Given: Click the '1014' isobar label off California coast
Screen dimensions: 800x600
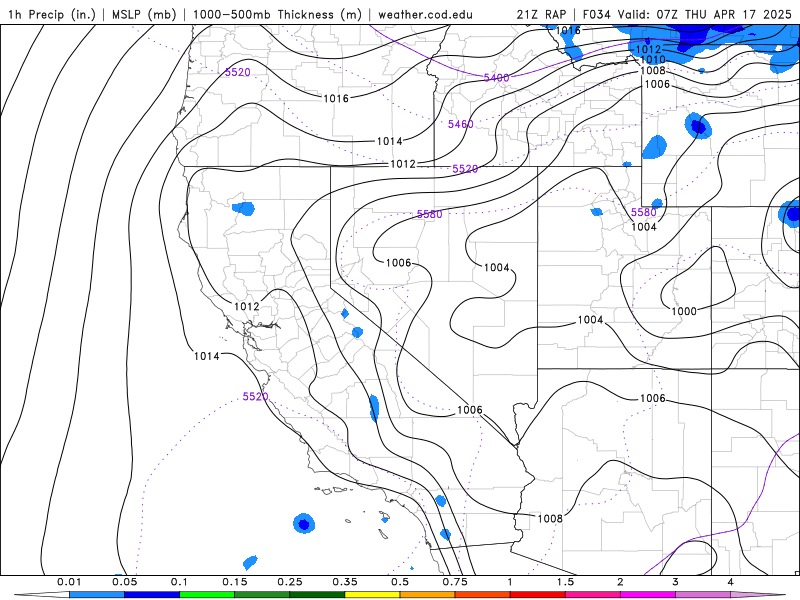Looking at the screenshot, I should 207,356.
